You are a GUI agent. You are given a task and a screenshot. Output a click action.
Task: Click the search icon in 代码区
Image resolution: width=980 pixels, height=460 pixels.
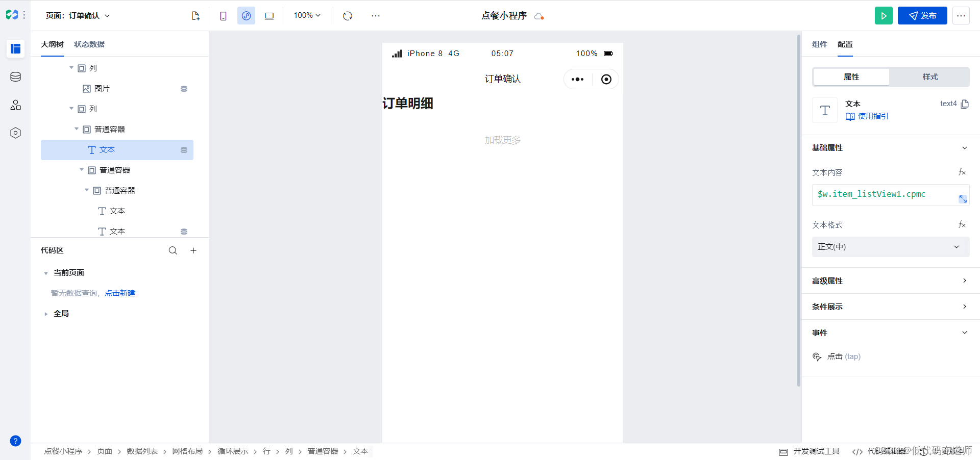pos(173,250)
